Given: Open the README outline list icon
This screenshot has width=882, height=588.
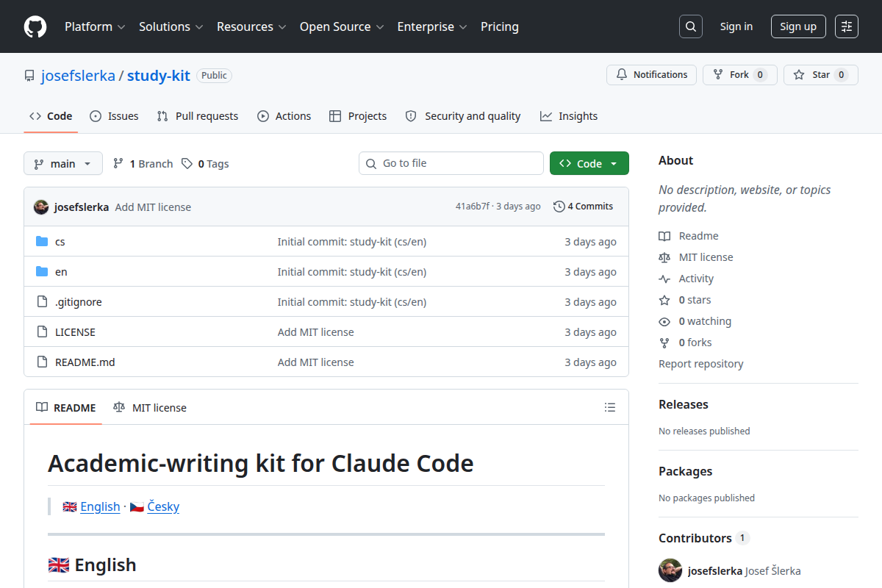Looking at the screenshot, I should pos(609,407).
